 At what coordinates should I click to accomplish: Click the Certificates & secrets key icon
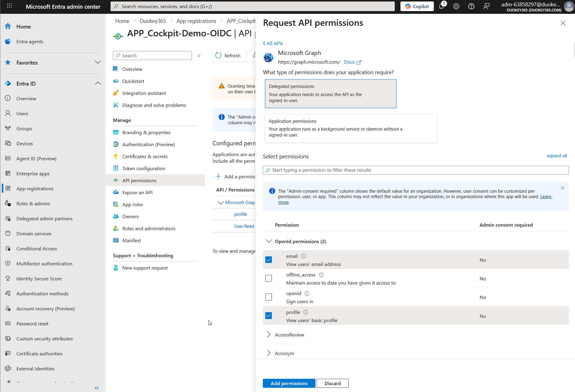click(x=116, y=156)
